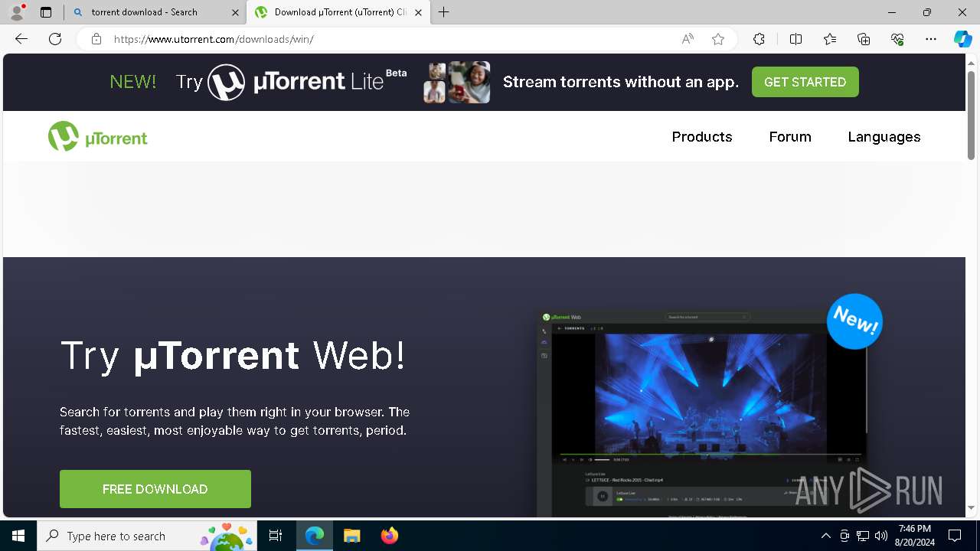
Task: Open the Products menu
Action: tap(702, 137)
